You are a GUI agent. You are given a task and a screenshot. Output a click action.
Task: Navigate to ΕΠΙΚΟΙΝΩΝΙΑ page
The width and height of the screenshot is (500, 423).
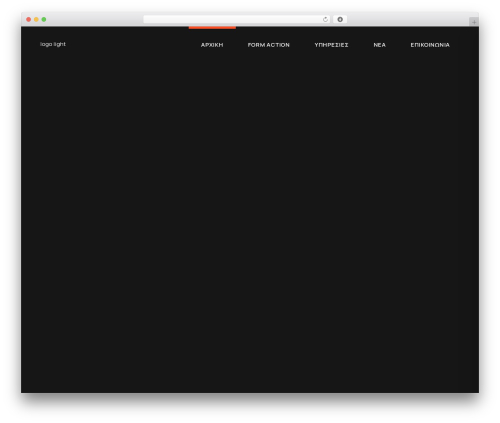pos(430,45)
